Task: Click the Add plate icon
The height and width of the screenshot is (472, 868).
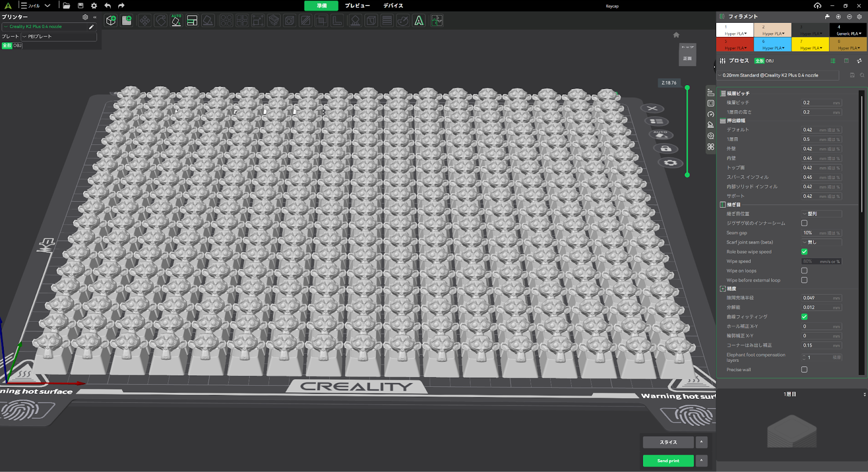Action: point(127,21)
